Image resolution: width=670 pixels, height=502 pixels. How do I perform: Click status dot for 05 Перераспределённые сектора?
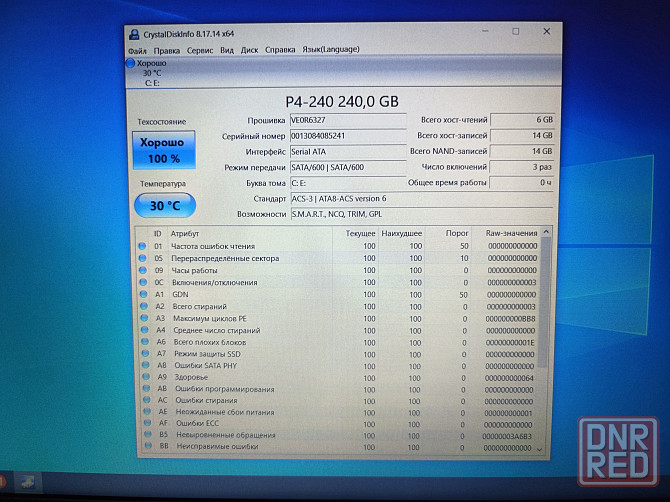[143, 258]
